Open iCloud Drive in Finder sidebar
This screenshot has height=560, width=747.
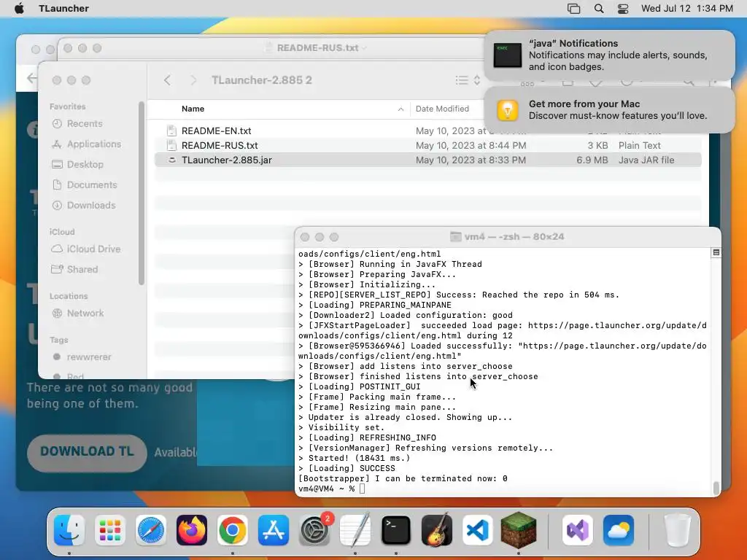point(93,249)
